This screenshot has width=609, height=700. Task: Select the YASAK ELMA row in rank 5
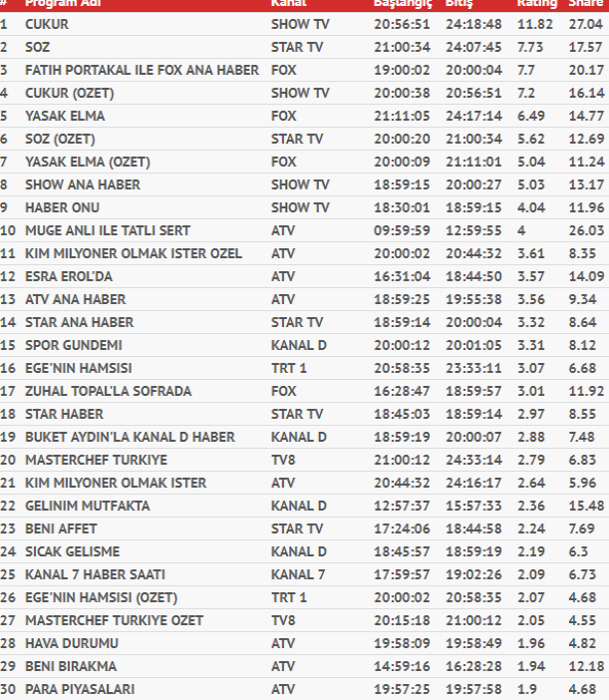tap(65, 116)
